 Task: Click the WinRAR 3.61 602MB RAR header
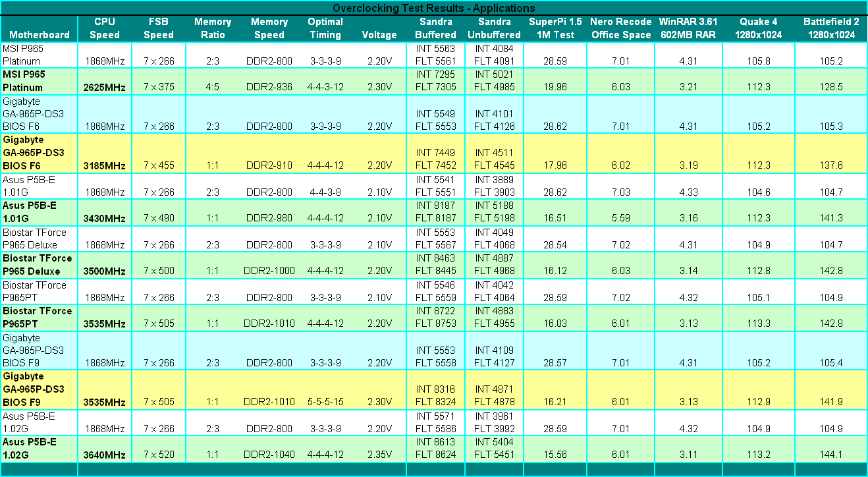pos(688,28)
